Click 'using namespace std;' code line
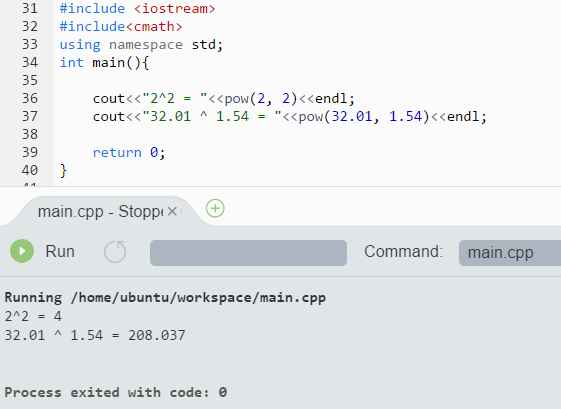Image resolution: width=561 pixels, height=409 pixels. point(141,45)
